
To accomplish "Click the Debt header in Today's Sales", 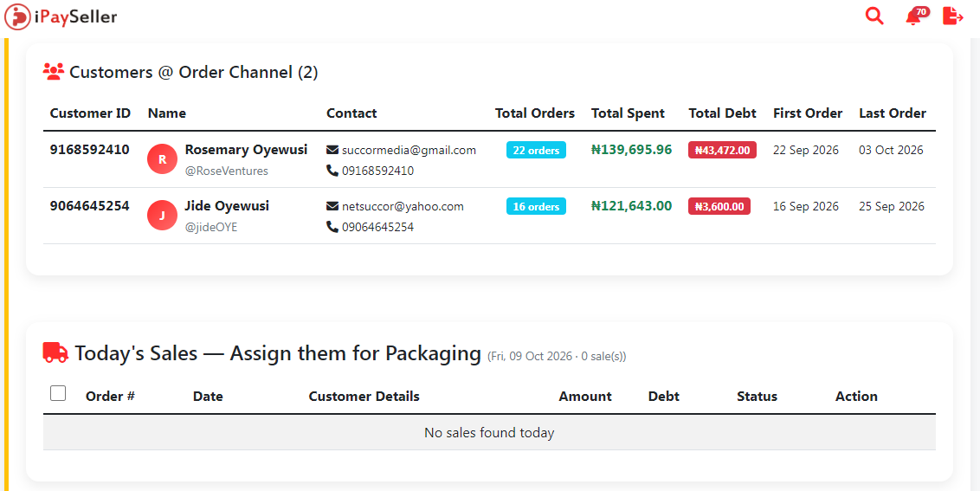I will [664, 396].
